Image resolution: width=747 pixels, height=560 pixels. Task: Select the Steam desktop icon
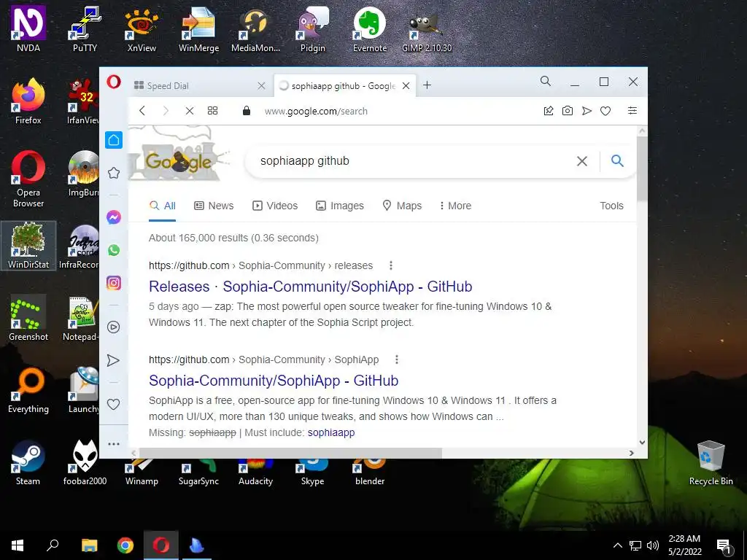(x=28, y=462)
